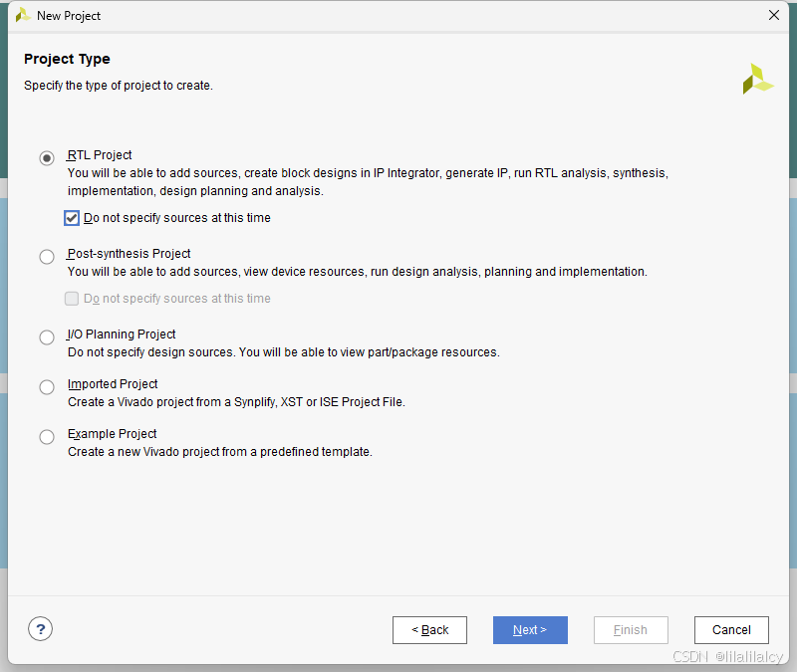
Task: Click the predefined template description text
Action: click(220, 452)
